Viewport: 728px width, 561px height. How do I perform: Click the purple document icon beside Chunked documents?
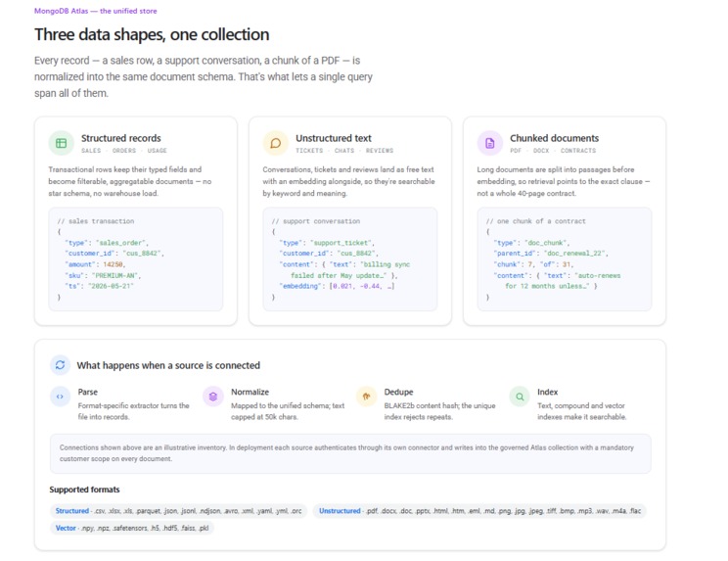click(490, 143)
